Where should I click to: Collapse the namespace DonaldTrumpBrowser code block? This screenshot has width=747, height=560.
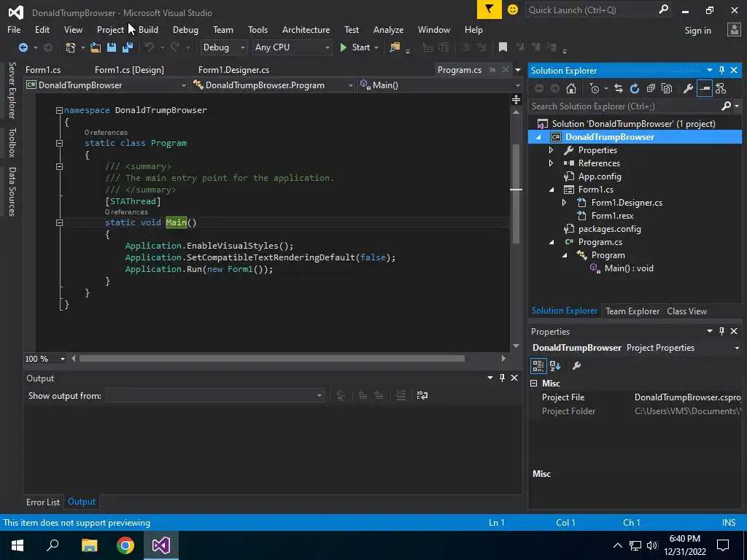pyautogui.click(x=59, y=110)
